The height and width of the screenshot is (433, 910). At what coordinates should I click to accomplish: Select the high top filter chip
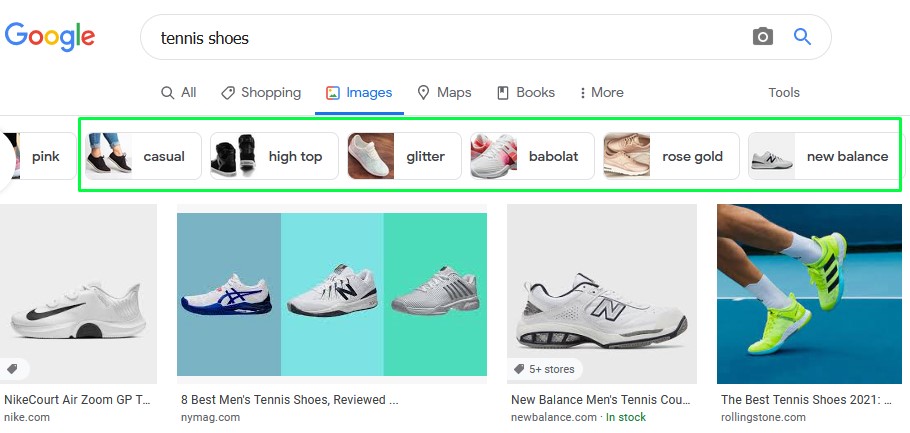pyautogui.click(x=274, y=156)
